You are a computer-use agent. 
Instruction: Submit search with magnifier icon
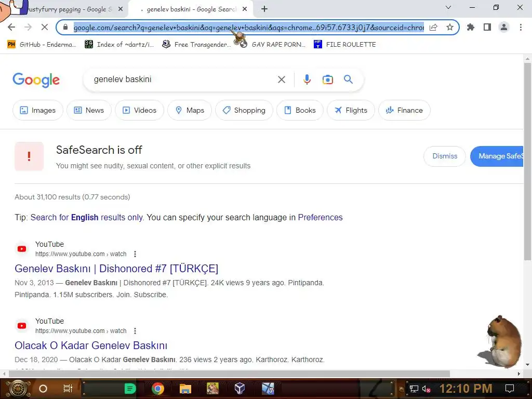pos(348,79)
